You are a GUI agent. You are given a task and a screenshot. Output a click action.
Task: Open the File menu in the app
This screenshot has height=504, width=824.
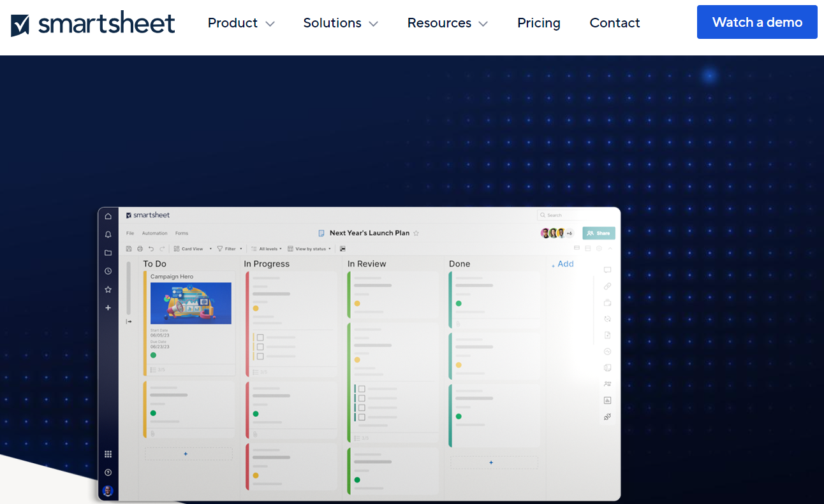(130, 233)
